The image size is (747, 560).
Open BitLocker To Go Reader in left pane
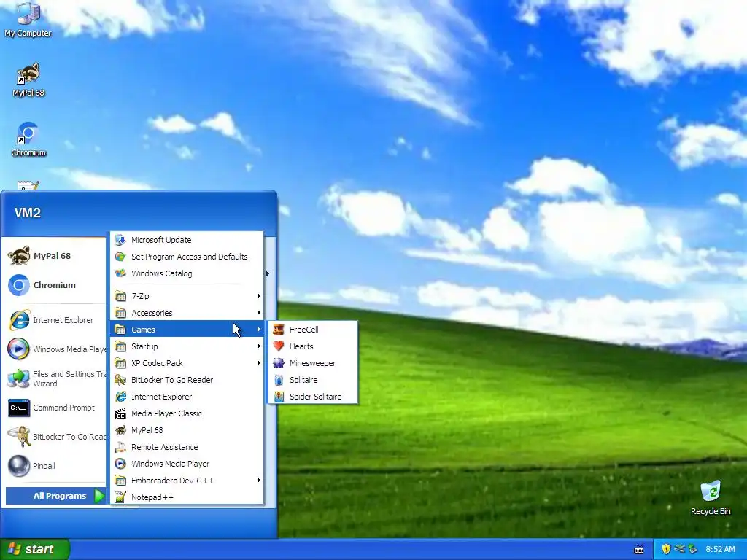point(55,437)
